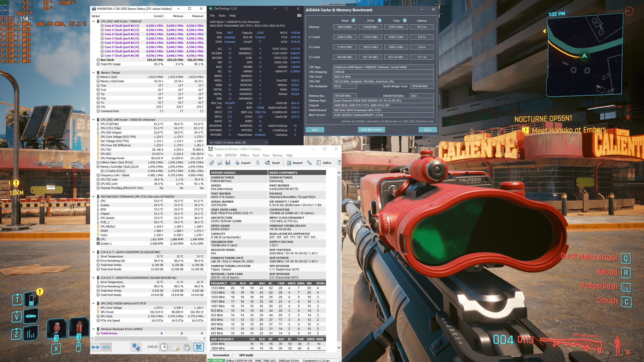Click the Samsung part number K4A8G085WB-BCTD
Viewport: 644px width, 362px height.
pos(284,189)
